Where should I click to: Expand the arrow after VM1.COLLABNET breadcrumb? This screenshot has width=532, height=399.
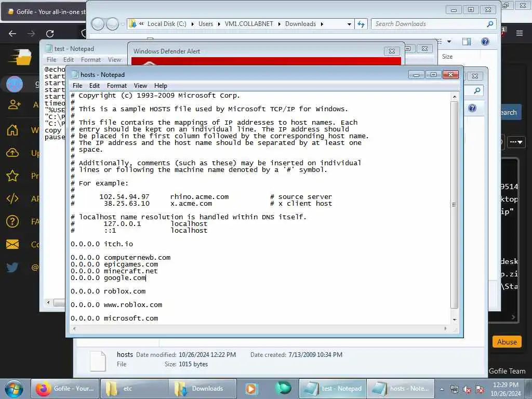[x=279, y=24]
